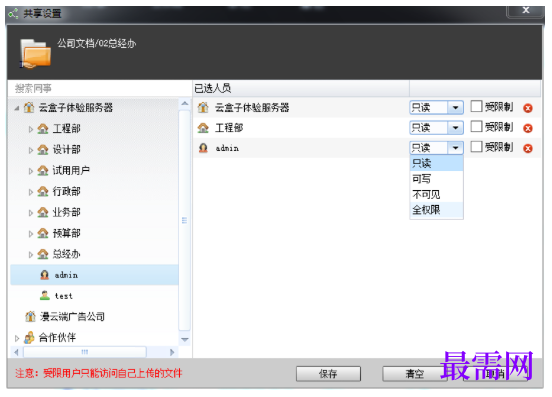Expand the 设计部 tree node
This screenshot has height=397, width=552.
tap(31, 150)
